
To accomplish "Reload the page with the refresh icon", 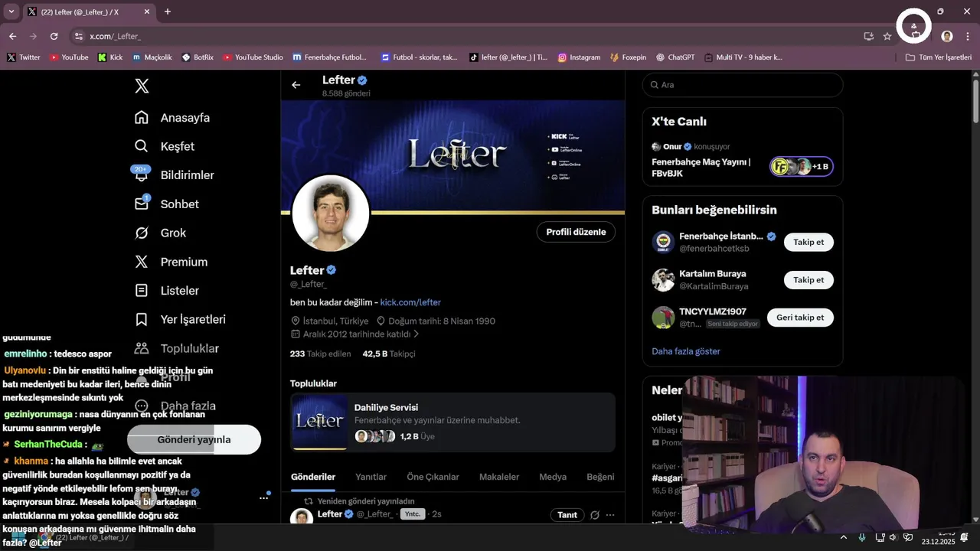I will 54,36.
